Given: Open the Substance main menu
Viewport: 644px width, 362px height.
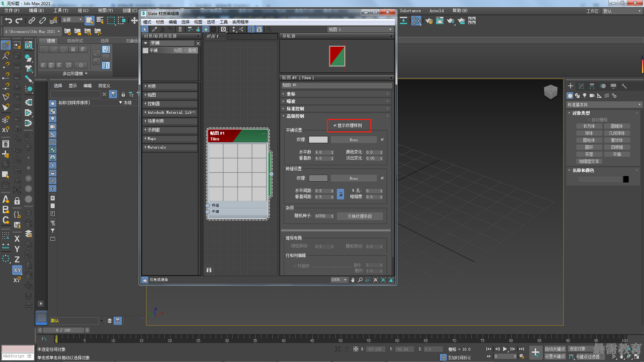Looking at the screenshot, I should tap(410, 11).
